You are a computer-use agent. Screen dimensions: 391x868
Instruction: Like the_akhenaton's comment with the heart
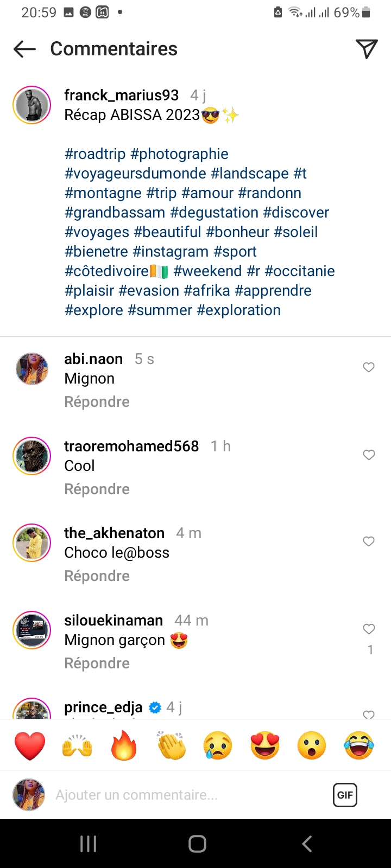[x=369, y=541]
